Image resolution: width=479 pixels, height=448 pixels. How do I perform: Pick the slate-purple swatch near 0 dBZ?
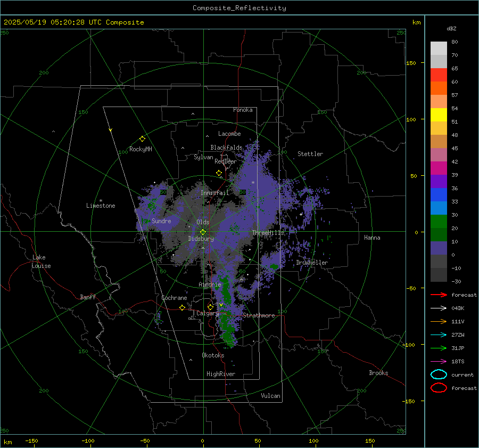pos(439,248)
